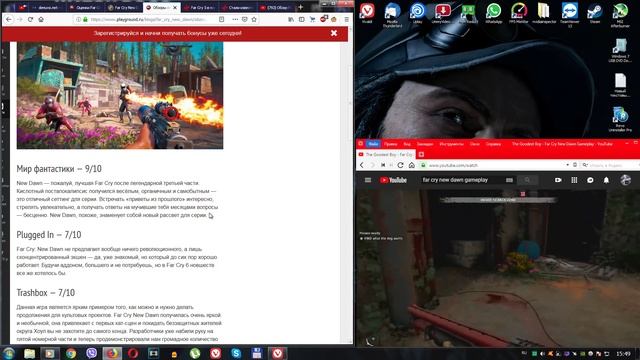Open Firefox library icon
Image resolution: width=640 pixels, height=360 pixels.
(291, 19)
